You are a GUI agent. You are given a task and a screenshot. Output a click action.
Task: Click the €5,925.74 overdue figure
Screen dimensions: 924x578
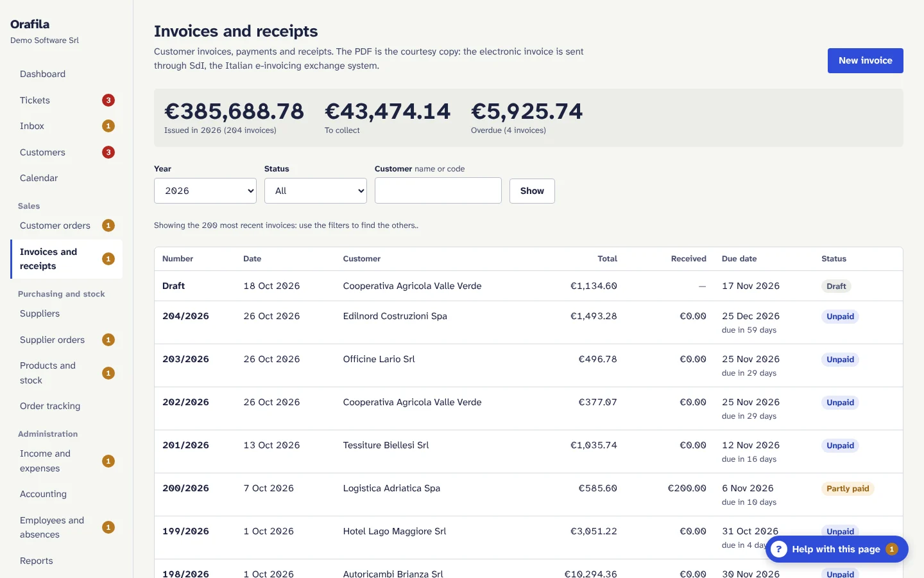click(x=527, y=111)
